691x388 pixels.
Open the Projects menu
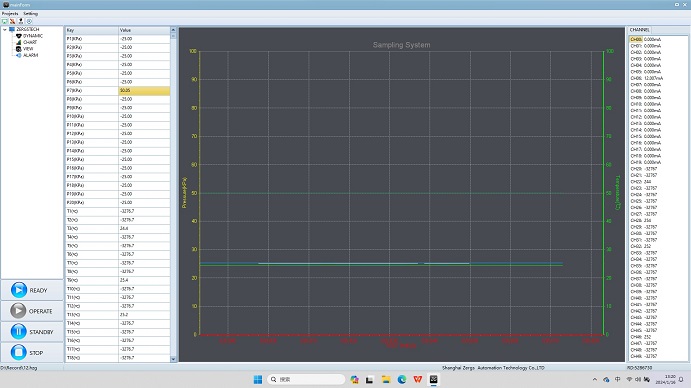[10, 14]
